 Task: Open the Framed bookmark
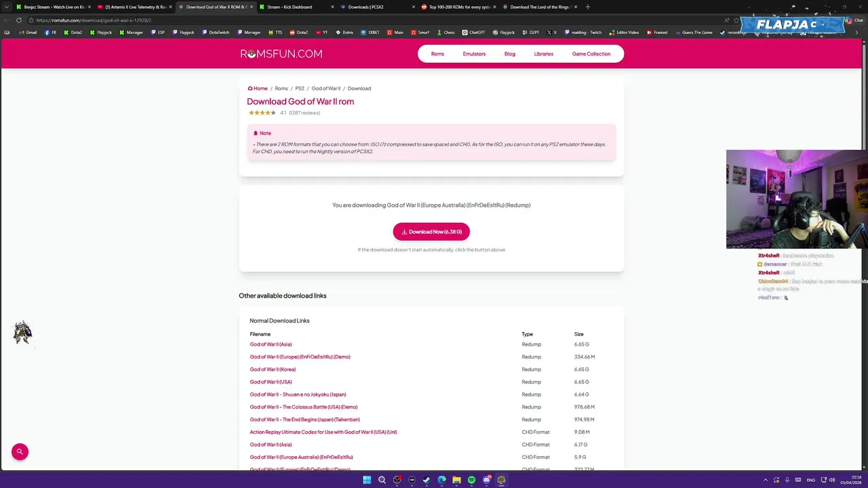657,33
